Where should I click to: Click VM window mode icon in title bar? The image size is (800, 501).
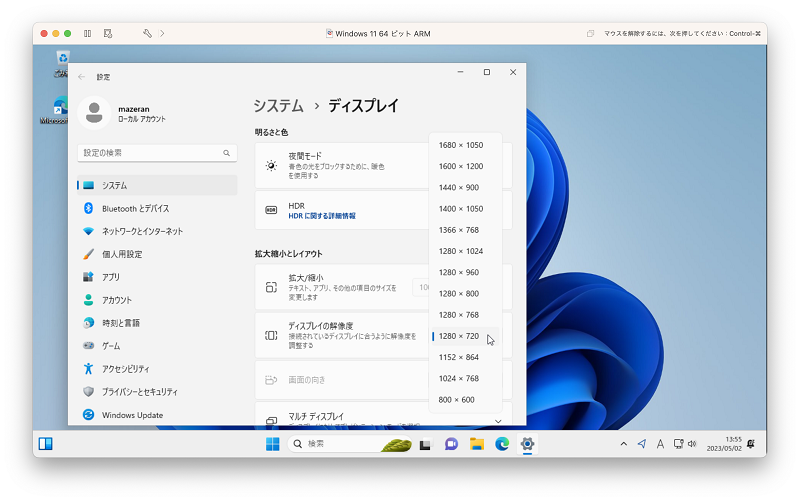pos(590,34)
